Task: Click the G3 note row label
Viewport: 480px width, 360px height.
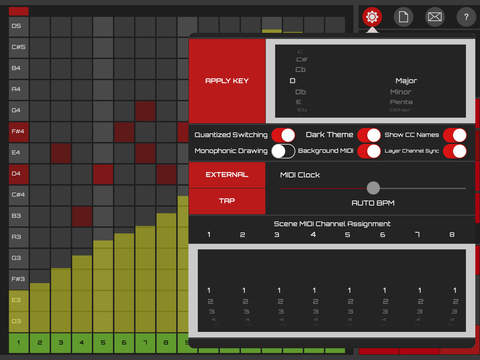Action: pyautogui.click(x=19, y=258)
